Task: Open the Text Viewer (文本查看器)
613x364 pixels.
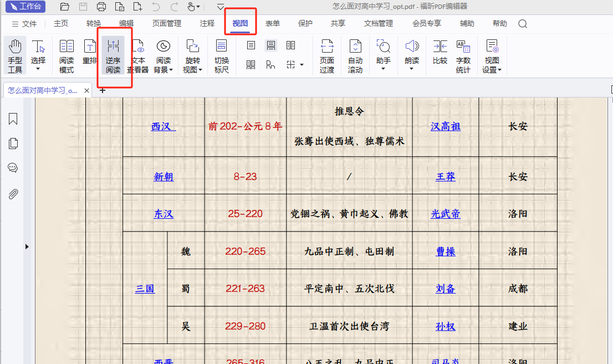Action: click(x=137, y=55)
